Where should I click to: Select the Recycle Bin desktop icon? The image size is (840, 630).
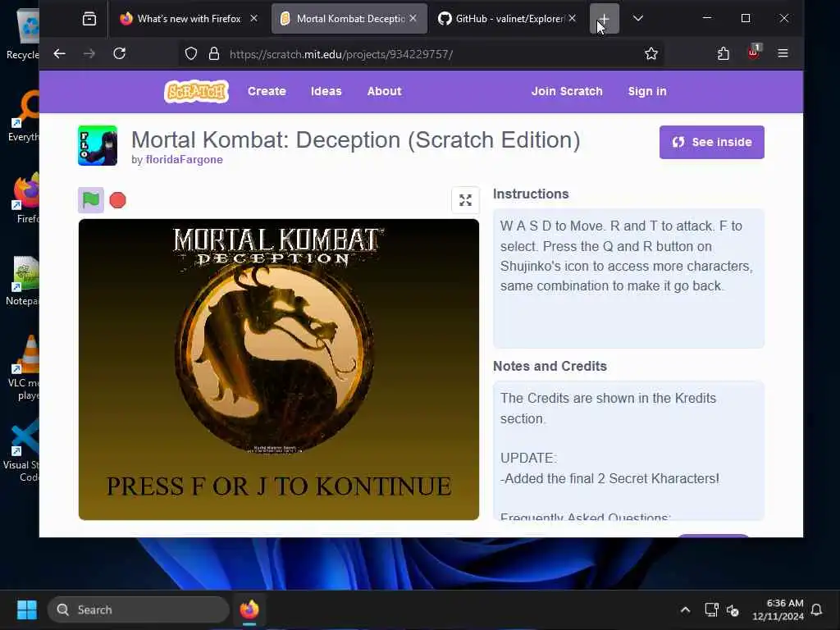[x=24, y=33]
